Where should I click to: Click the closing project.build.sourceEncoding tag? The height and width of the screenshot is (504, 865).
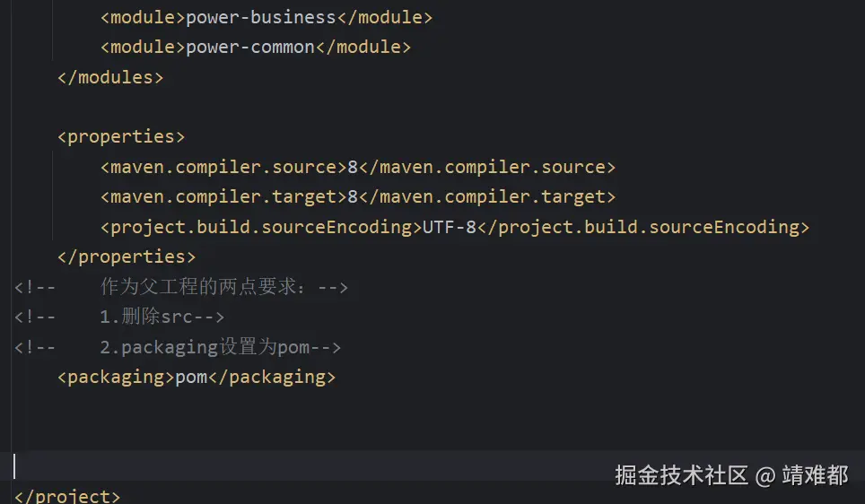[643, 227]
